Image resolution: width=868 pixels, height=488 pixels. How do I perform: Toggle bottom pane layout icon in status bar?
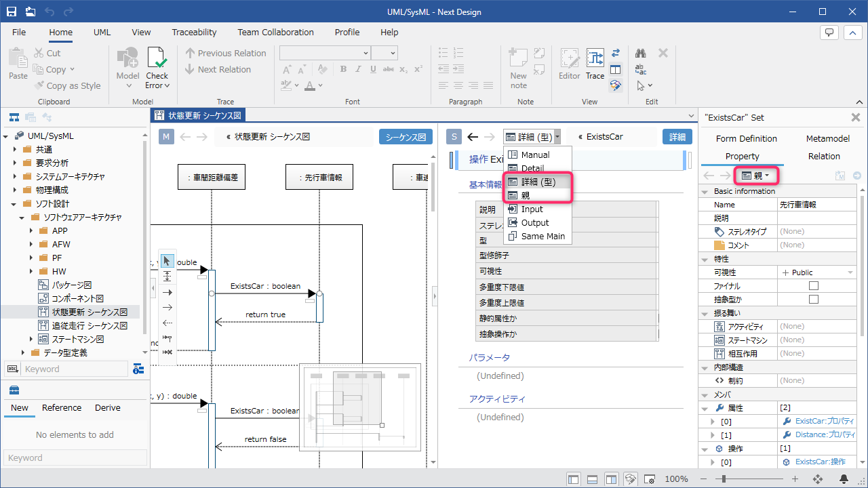click(x=592, y=479)
